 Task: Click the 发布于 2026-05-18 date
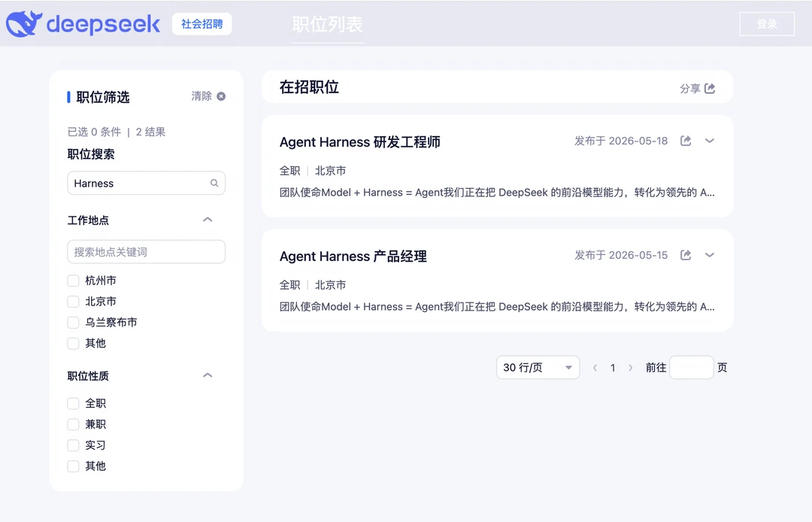pyautogui.click(x=621, y=141)
